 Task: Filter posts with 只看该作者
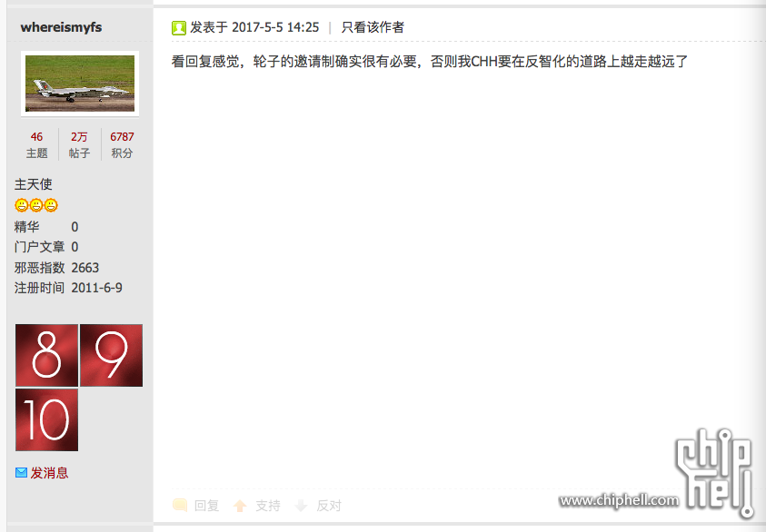tap(373, 27)
